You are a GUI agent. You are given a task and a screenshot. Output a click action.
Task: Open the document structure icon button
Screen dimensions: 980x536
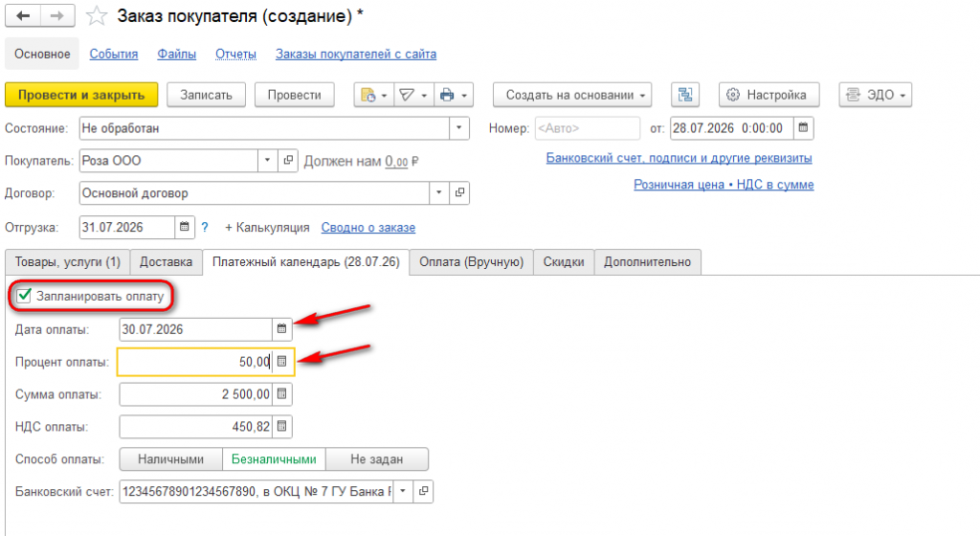[685, 95]
